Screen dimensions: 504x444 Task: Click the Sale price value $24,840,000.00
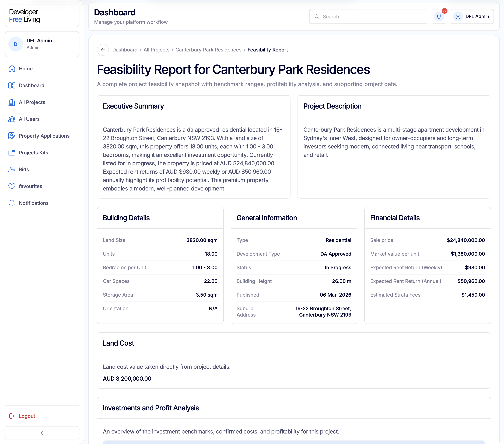click(465, 240)
